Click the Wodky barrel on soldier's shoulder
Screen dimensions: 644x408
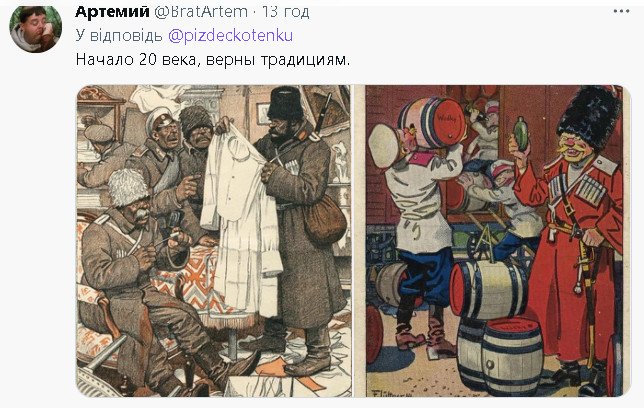431,122
